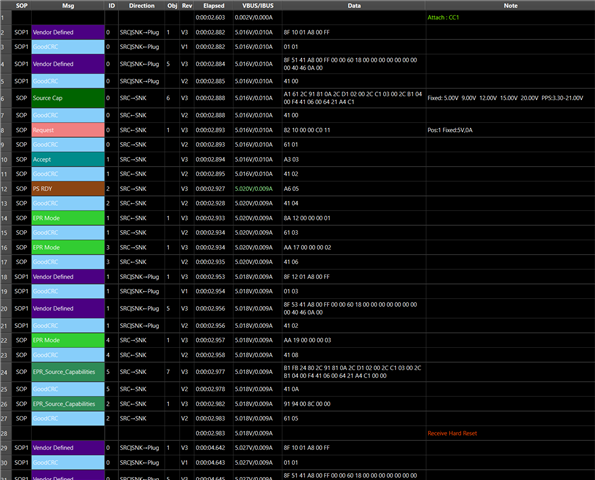Select the Source Cap message in row 6
Image resolution: width=595 pixels, height=480 pixels.
(68, 98)
